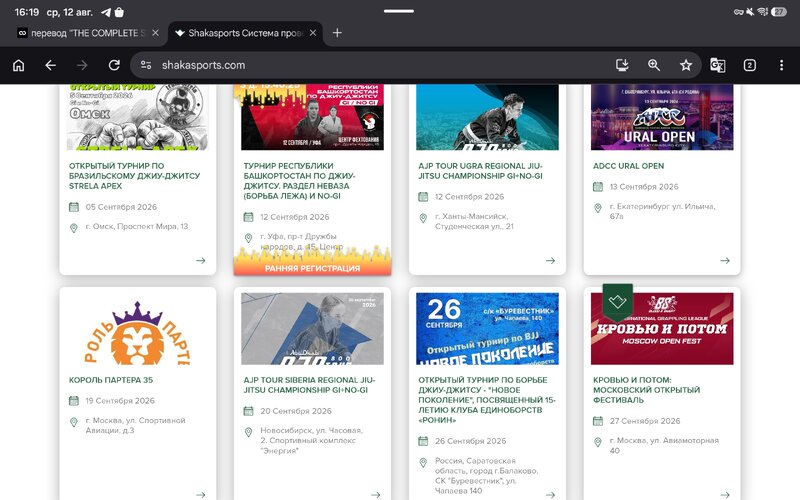Tap the forward navigation arrow
The width and height of the screenshot is (800, 500).
coord(82,65)
